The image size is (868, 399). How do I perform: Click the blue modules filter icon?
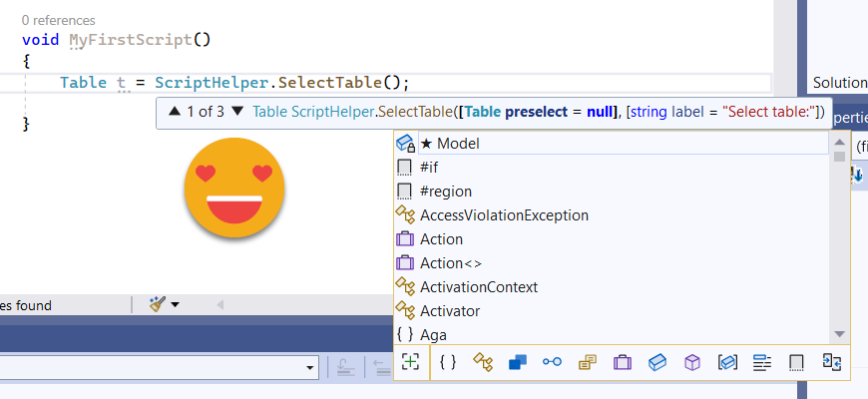[x=517, y=362]
